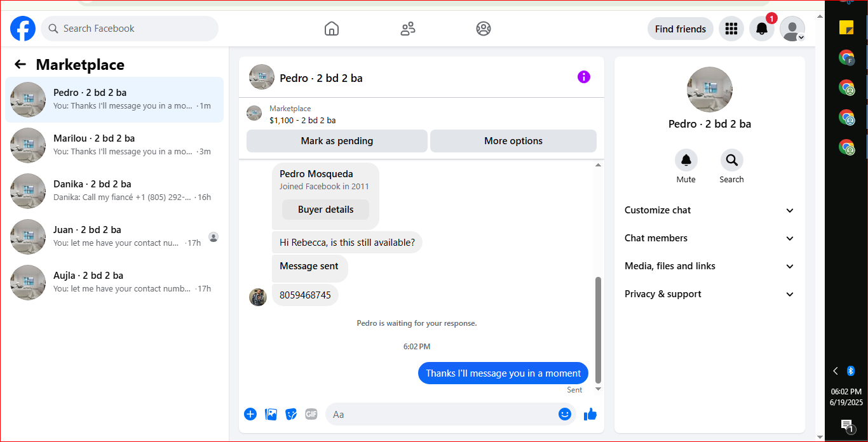Click the chat scrollbar down arrow
Viewport: 868px width, 442px height.
[598, 389]
